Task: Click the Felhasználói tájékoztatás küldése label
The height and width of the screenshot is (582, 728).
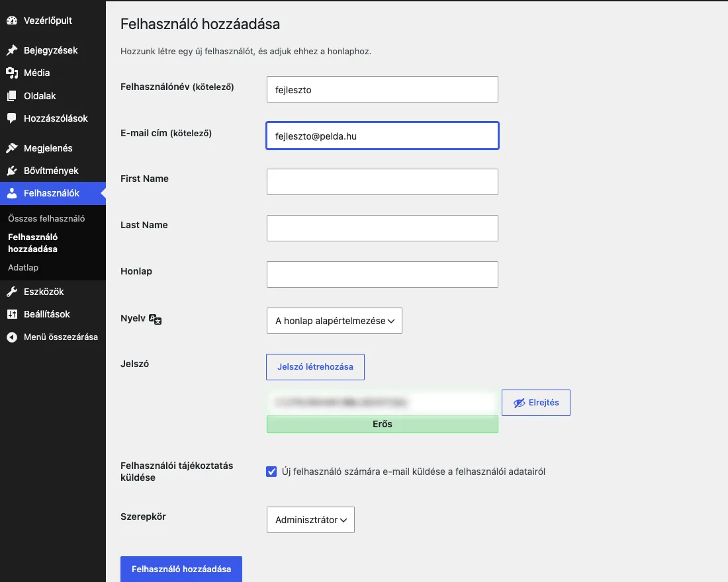Action: pos(177,472)
